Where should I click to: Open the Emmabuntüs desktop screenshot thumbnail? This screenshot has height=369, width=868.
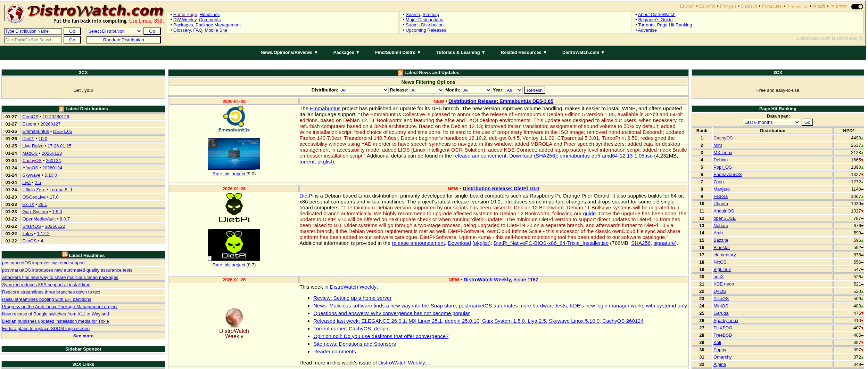[234, 154]
